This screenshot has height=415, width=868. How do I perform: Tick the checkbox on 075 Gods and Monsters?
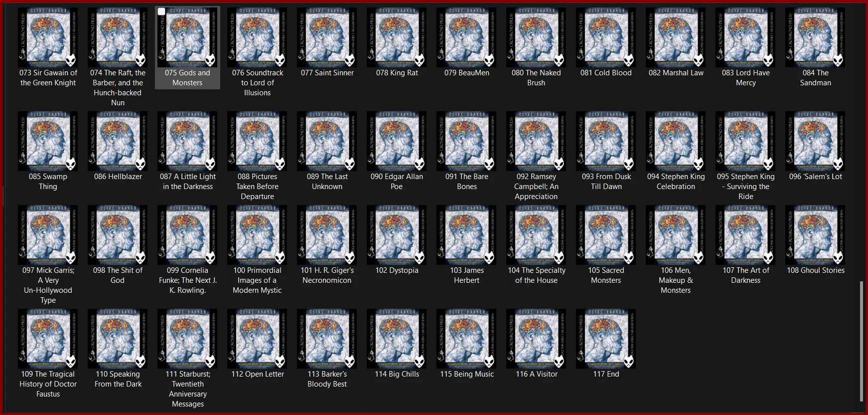[161, 11]
